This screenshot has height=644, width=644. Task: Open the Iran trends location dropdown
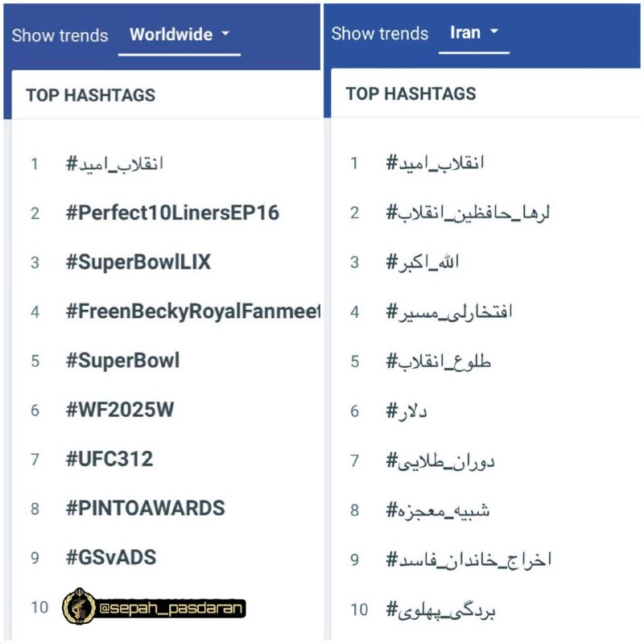click(x=474, y=32)
